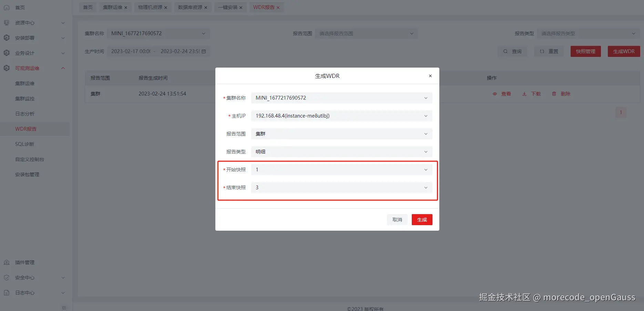Click the 业务设计 gear icon
Viewport: 644px width, 311px height.
pyautogui.click(x=7, y=53)
